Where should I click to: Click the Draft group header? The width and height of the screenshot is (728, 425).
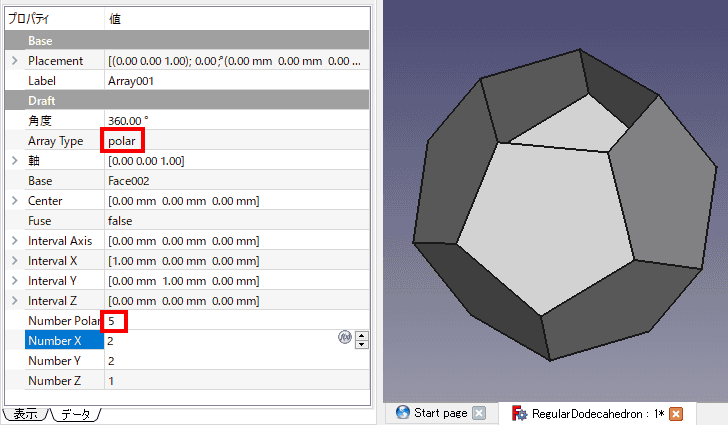[x=187, y=100]
